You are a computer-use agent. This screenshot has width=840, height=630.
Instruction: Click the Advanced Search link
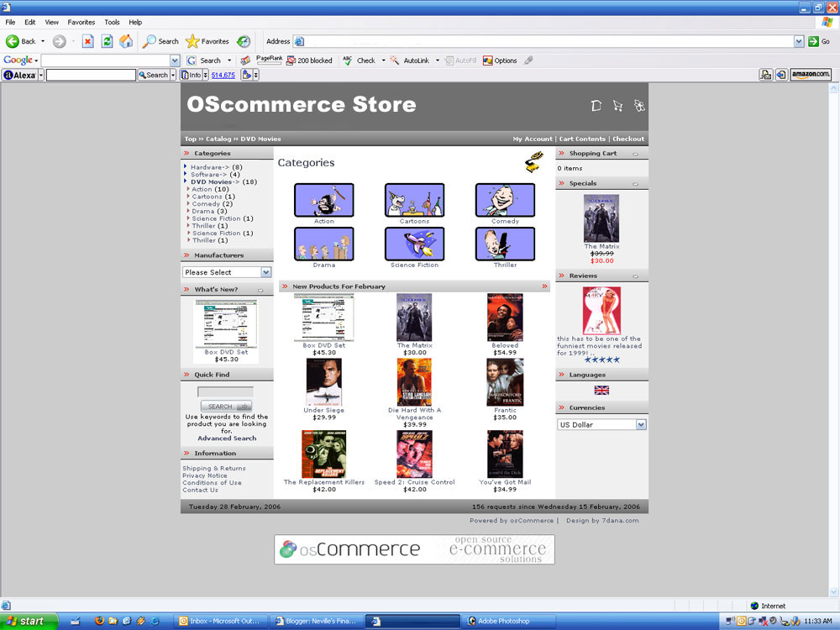(x=227, y=438)
